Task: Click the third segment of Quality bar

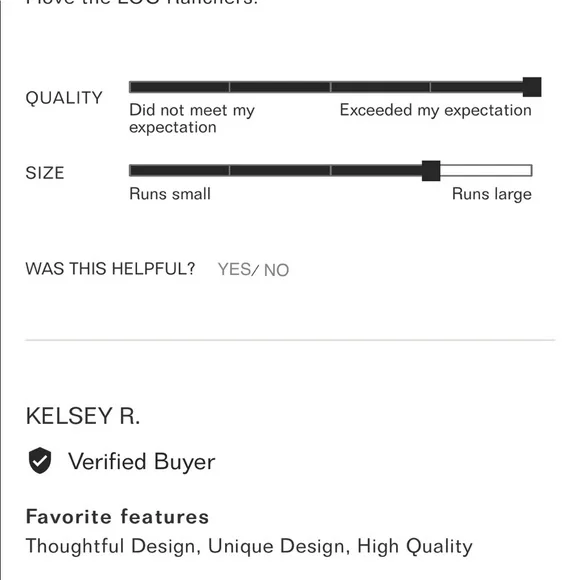Action: (381, 87)
